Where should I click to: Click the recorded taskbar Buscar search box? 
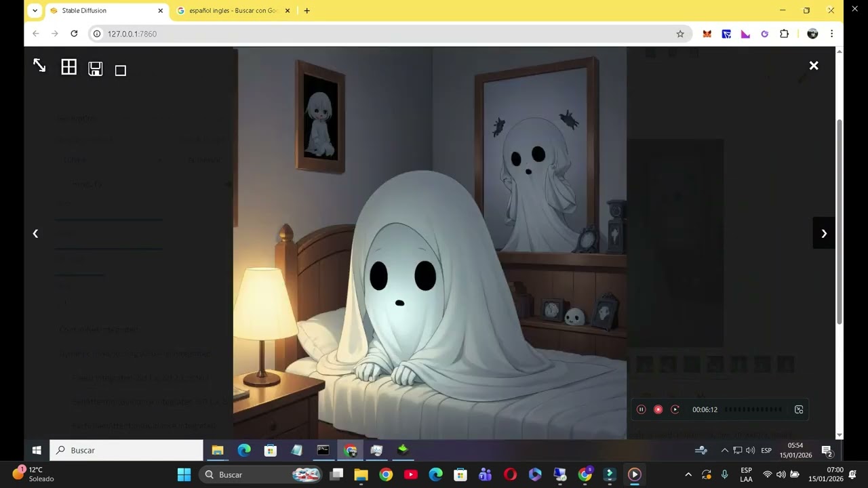click(x=127, y=450)
